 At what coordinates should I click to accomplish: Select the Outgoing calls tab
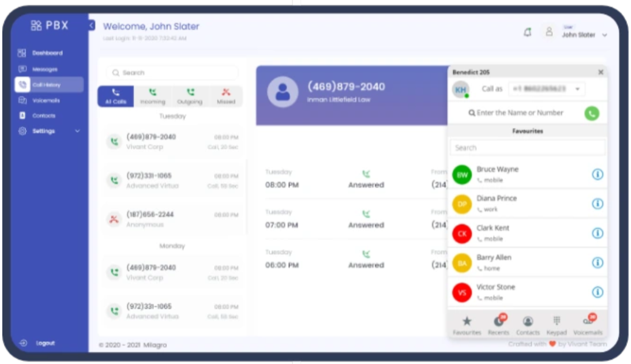point(190,96)
